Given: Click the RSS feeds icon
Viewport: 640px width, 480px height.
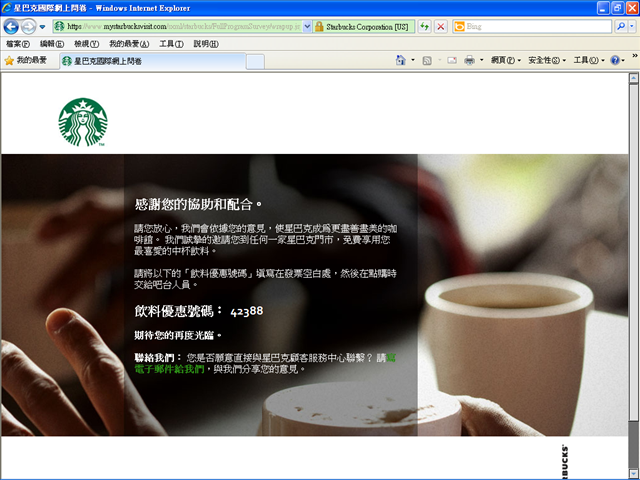Looking at the screenshot, I should [x=427, y=60].
